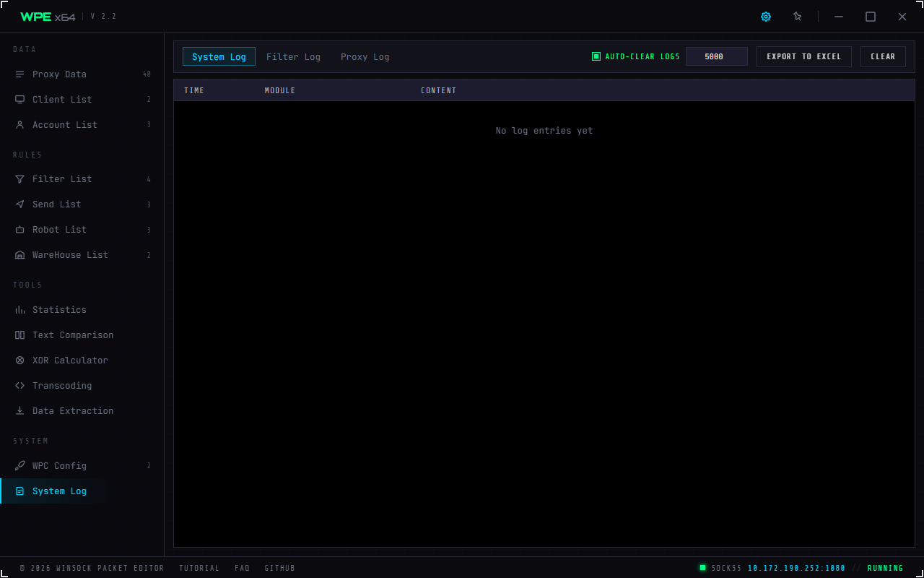The width and height of the screenshot is (924, 578).
Task: Switch to the Proxy Log tab
Action: pyautogui.click(x=365, y=56)
